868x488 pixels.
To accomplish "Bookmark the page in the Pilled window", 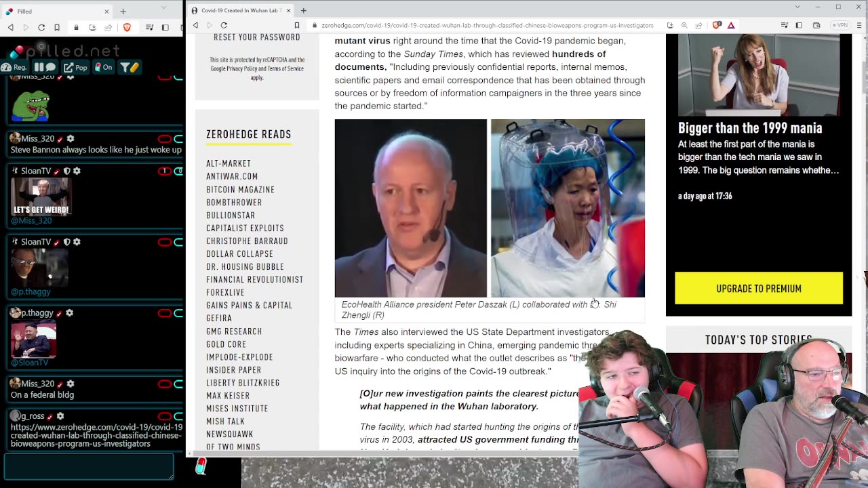I will point(57,27).
